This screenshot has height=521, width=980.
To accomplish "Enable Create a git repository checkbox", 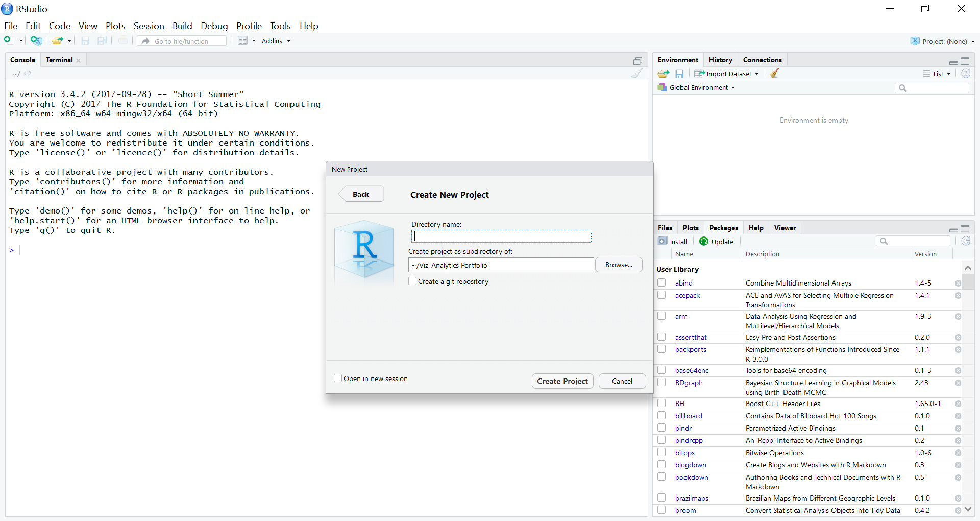I will 412,281.
